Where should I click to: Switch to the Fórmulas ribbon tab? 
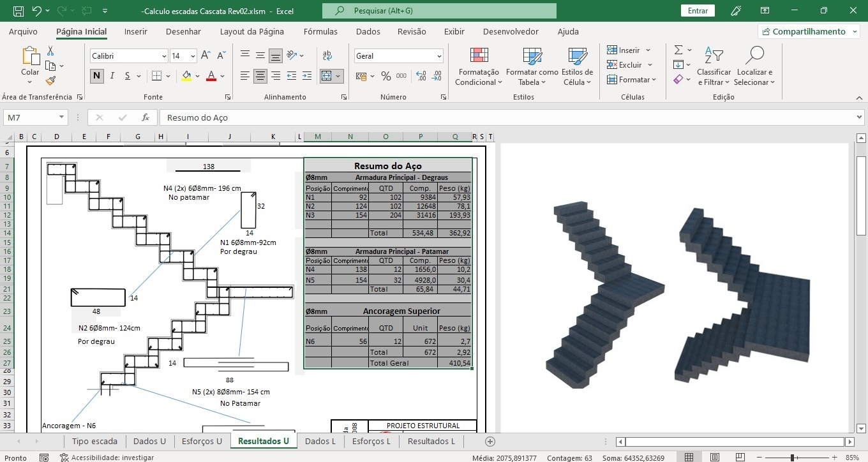click(320, 31)
